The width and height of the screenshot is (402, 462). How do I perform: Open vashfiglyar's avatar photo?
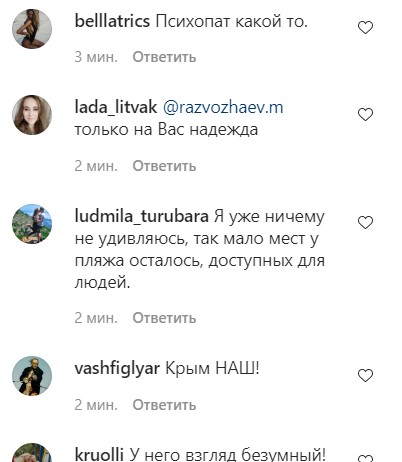pos(32,376)
